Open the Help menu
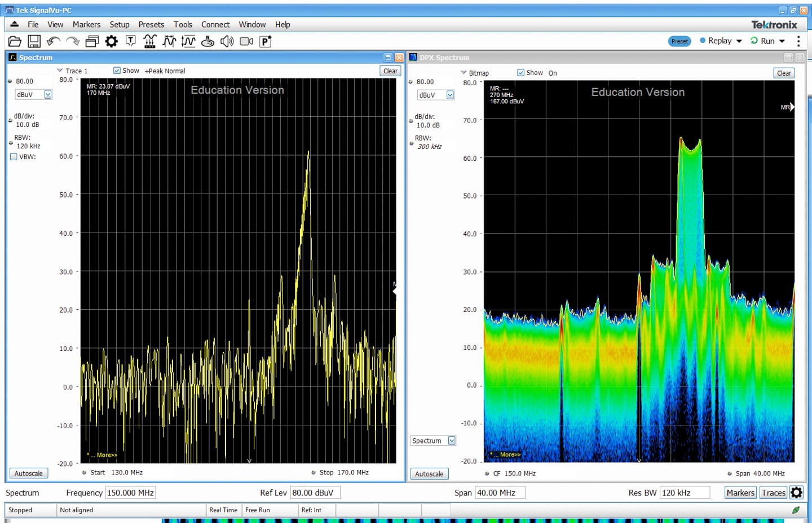The height and width of the screenshot is (523, 812). 283,24
